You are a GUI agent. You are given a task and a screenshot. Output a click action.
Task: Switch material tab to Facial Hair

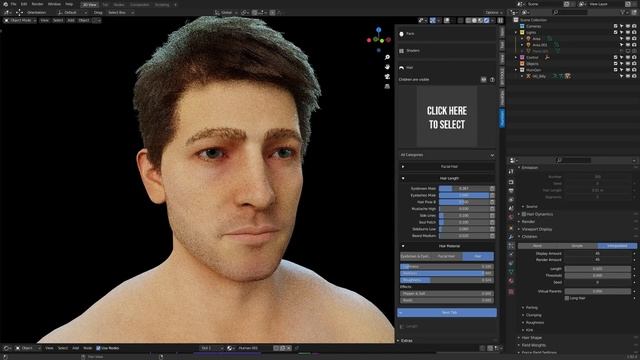[446, 256]
